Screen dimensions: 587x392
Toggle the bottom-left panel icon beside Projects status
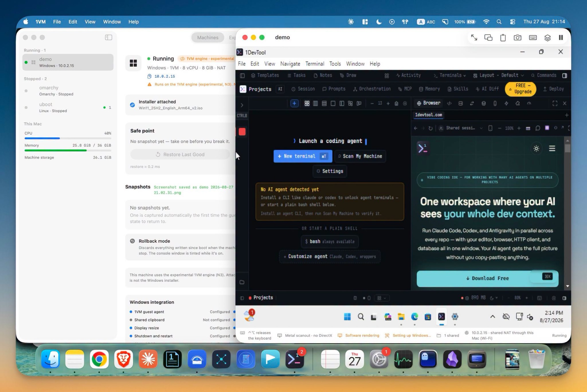[x=242, y=298]
